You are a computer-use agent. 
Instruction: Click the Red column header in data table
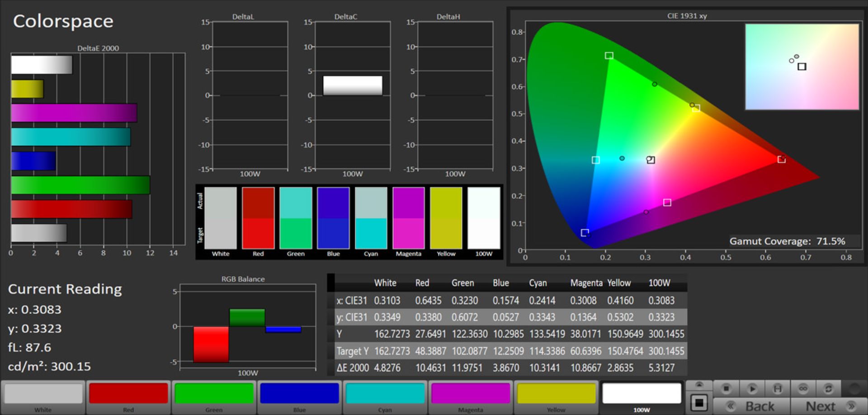click(422, 283)
